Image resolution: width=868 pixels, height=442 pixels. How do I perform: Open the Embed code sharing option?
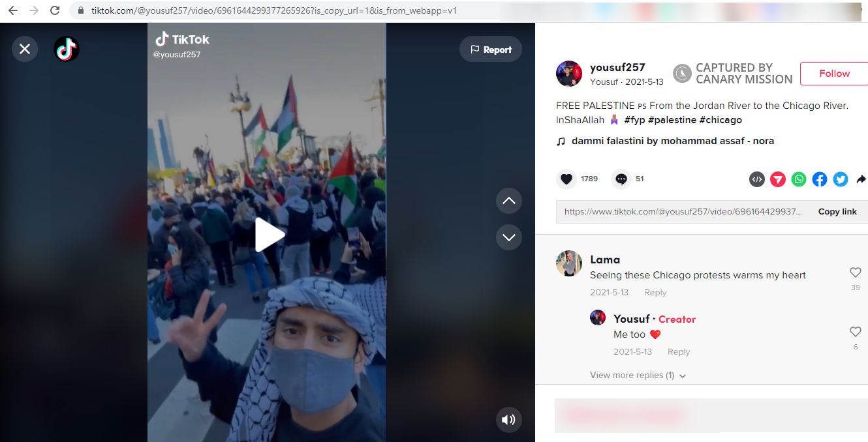pyautogui.click(x=756, y=179)
